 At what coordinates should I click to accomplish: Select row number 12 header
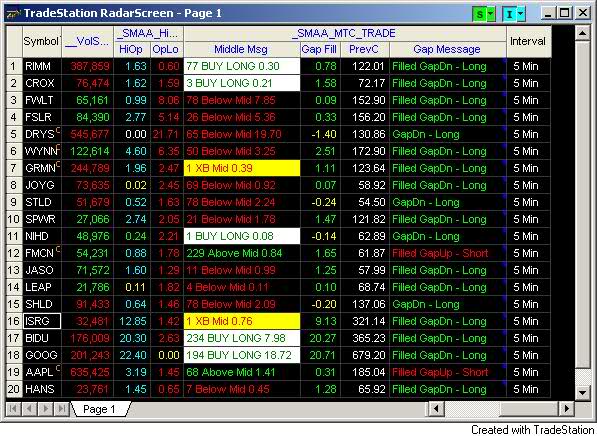pyautogui.click(x=14, y=253)
